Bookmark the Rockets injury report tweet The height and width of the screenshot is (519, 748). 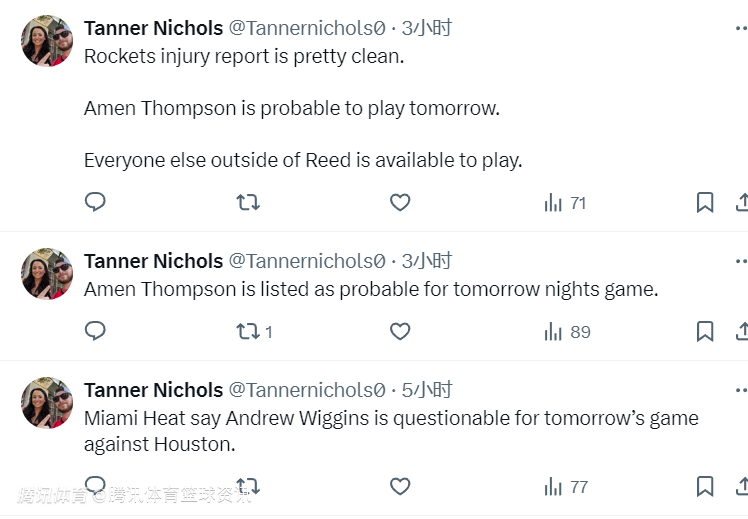pyautogui.click(x=705, y=203)
